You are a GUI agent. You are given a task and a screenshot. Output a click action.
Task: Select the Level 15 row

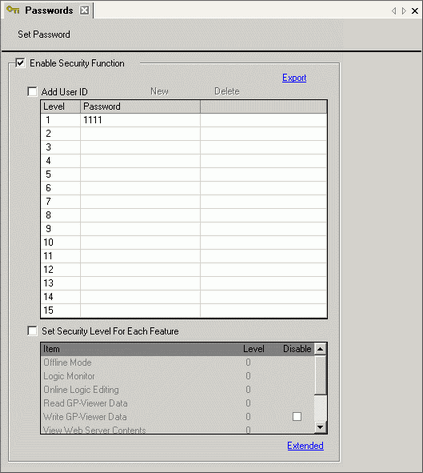(184, 310)
